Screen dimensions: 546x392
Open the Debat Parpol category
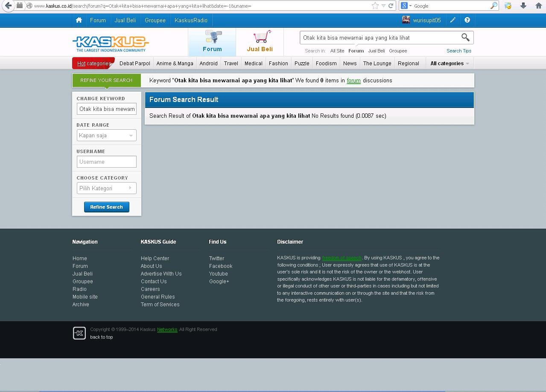point(135,63)
